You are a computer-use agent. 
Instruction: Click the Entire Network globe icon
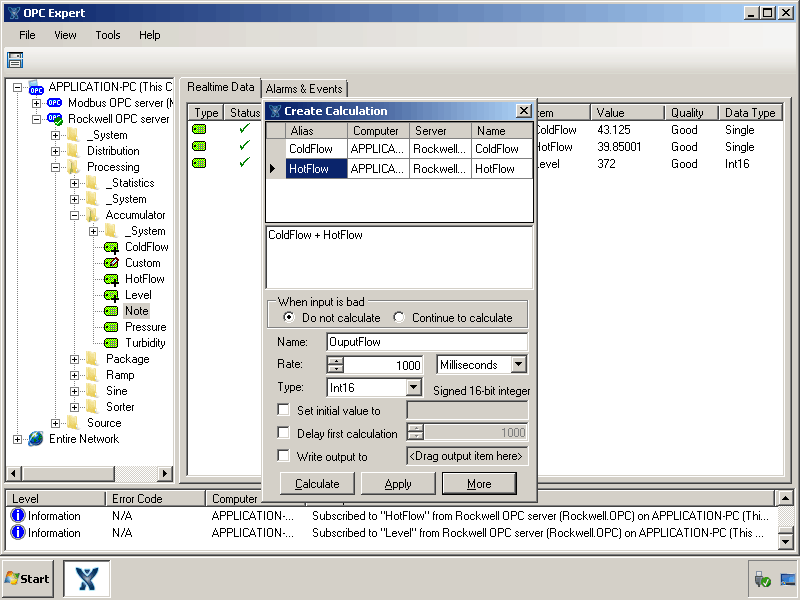pyautogui.click(x=36, y=438)
